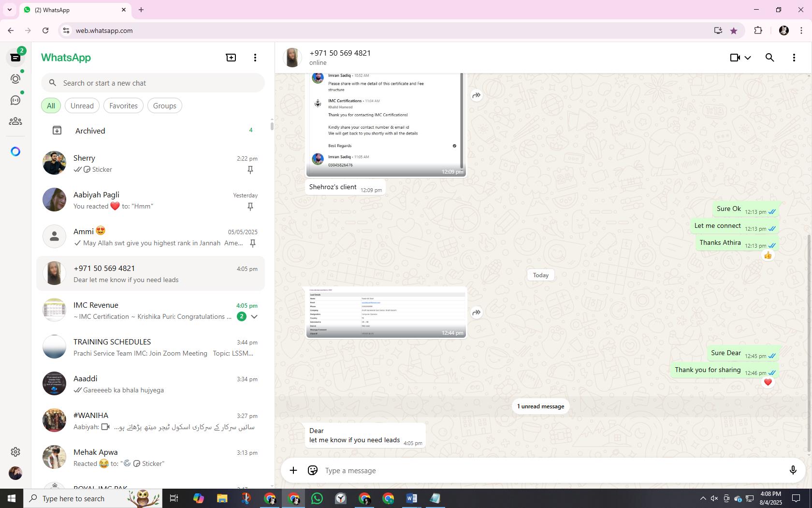Open the Communities icon
Viewport: 812px width, 508px height.
click(15, 121)
